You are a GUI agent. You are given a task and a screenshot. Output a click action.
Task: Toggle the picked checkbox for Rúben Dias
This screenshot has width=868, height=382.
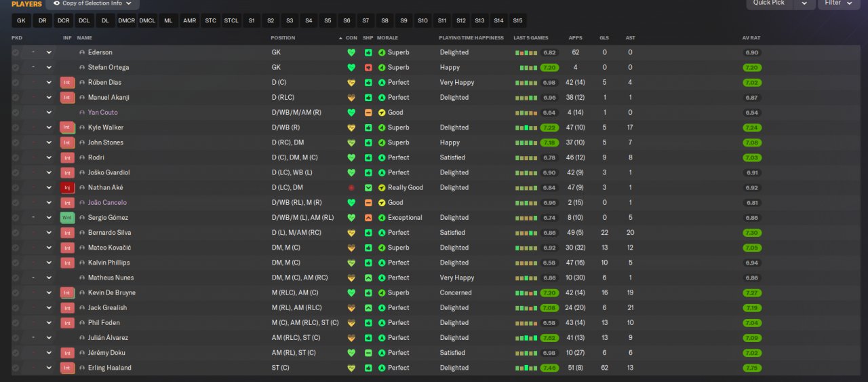(16, 82)
